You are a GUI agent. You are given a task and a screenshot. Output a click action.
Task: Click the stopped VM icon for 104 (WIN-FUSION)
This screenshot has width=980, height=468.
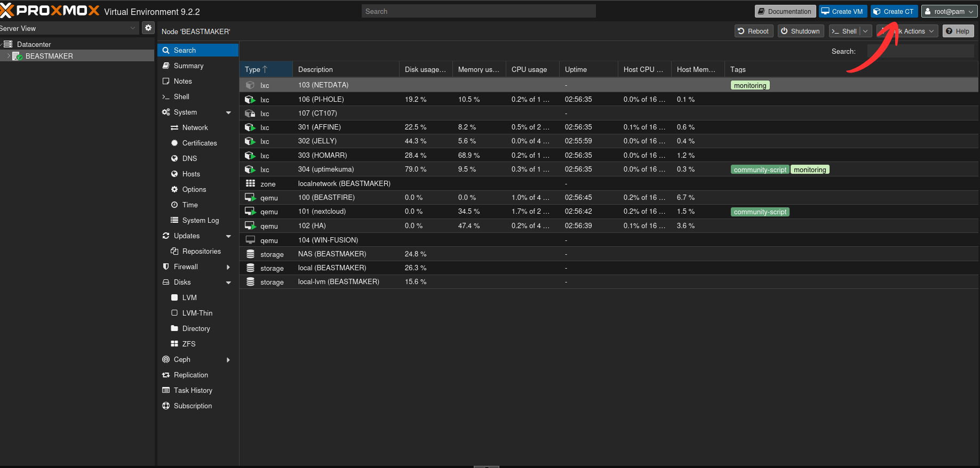coord(250,240)
